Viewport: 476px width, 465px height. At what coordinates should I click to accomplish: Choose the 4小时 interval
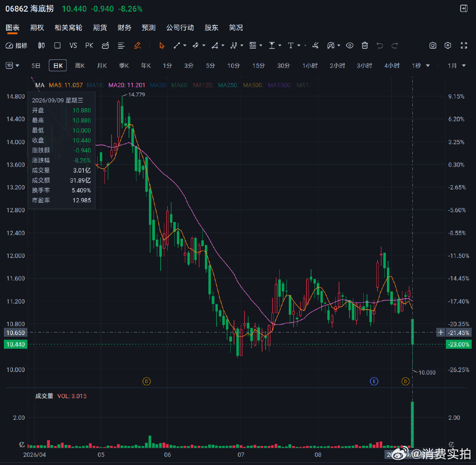click(x=392, y=65)
